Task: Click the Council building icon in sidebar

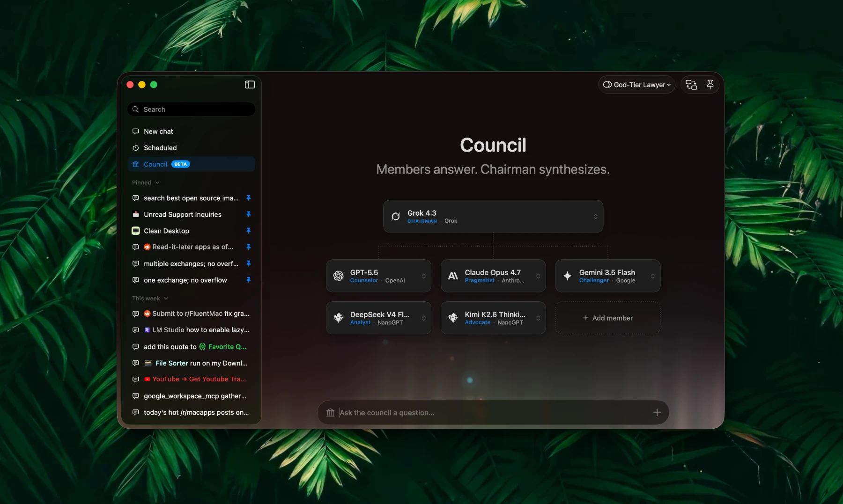Action: click(x=136, y=164)
